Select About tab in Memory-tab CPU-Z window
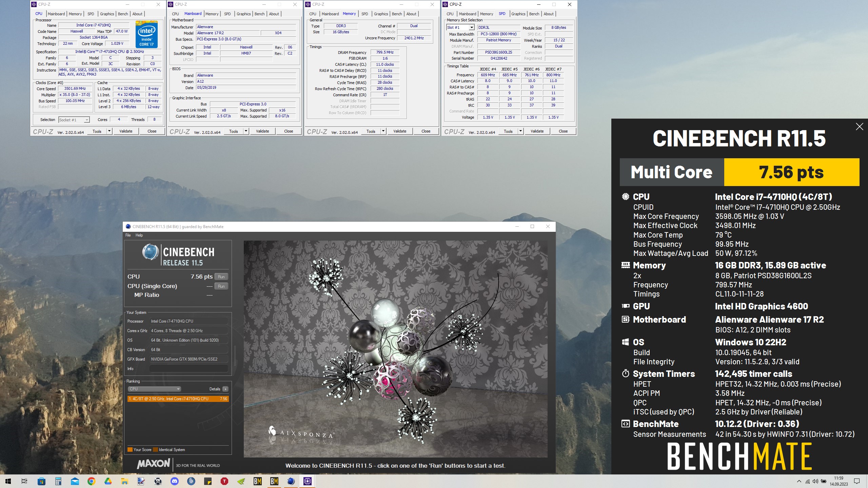This screenshot has width=868, height=488. 411,14
